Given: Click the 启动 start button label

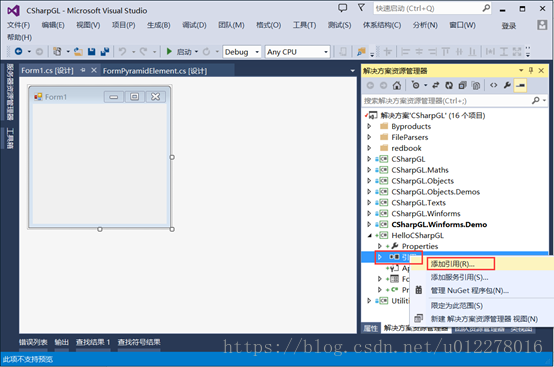Looking at the screenshot, I should (x=184, y=52).
